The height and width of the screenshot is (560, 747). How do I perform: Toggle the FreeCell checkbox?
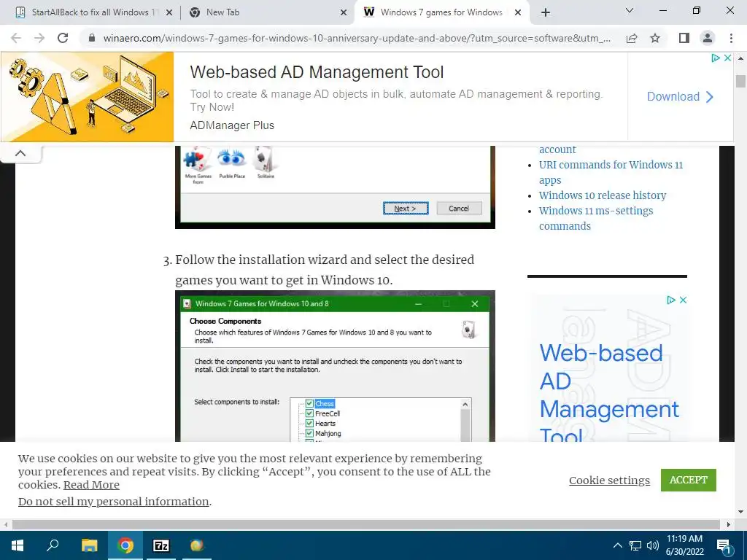coord(309,413)
